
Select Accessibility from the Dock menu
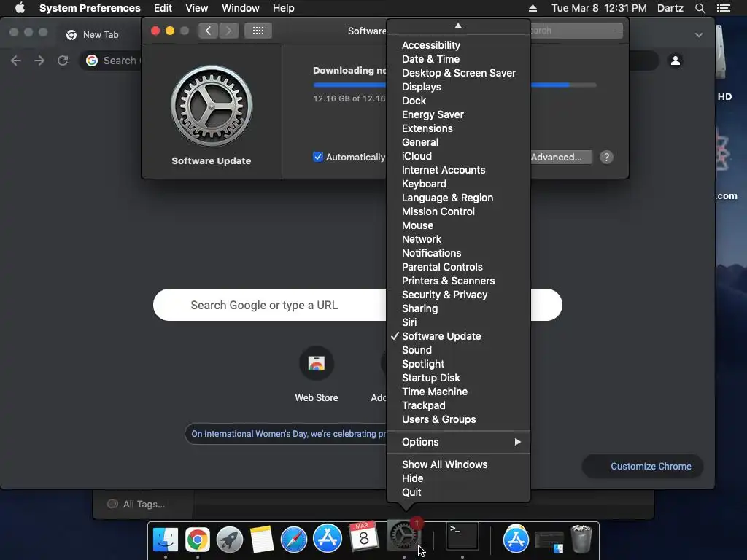click(x=458, y=45)
